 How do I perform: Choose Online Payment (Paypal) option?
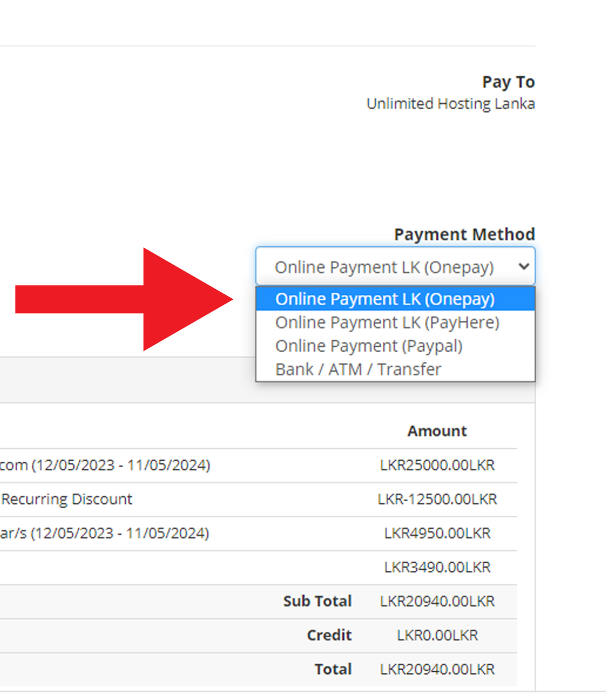(x=369, y=346)
